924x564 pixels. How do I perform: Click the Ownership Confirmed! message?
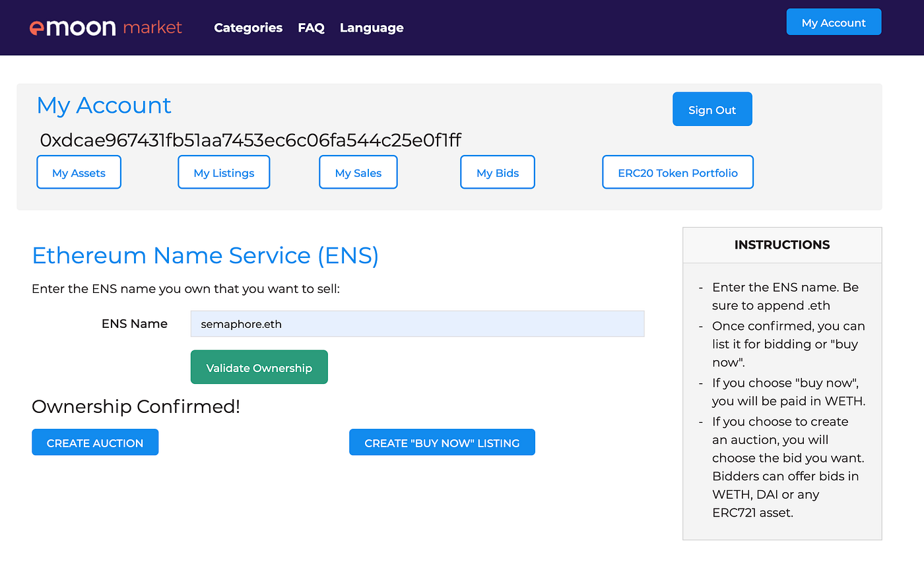point(136,407)
